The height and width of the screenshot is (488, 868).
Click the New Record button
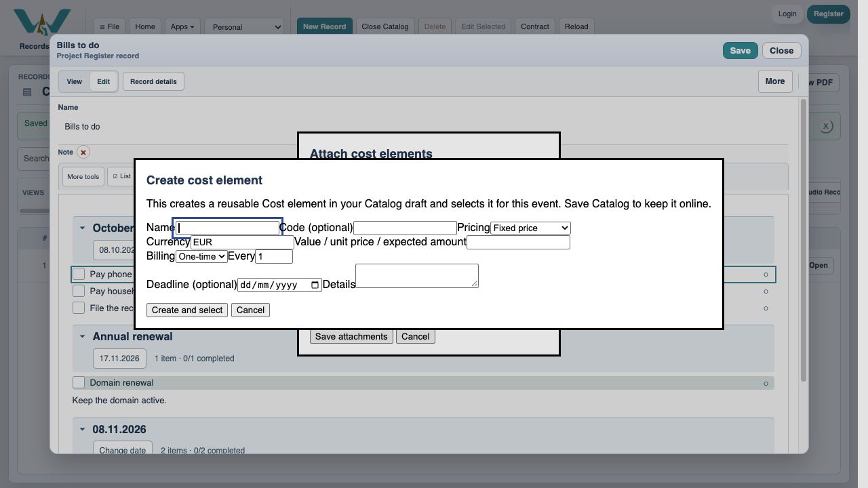tap(324, 26)
